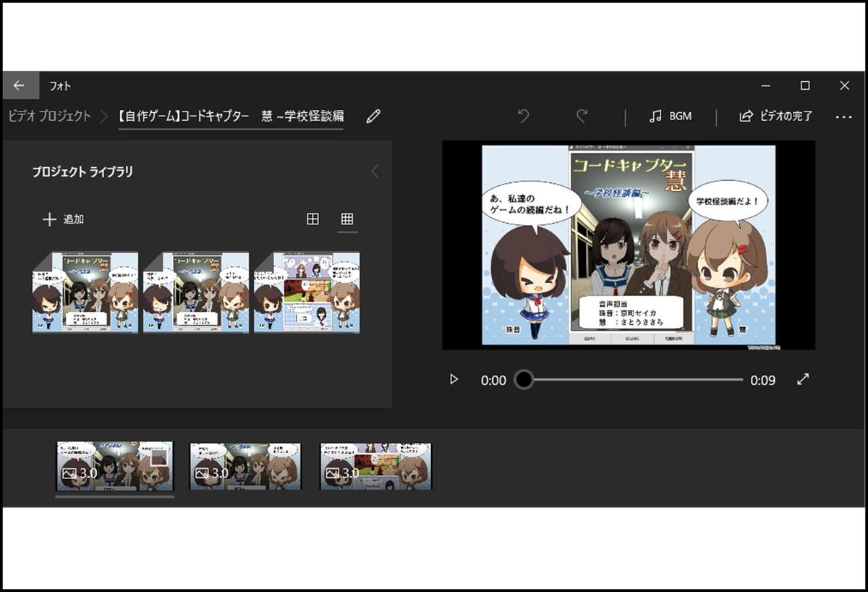The height and width of the screenshot is (592, 868).
Task: Click the 0:00 current time label
Action: (493, 380)
